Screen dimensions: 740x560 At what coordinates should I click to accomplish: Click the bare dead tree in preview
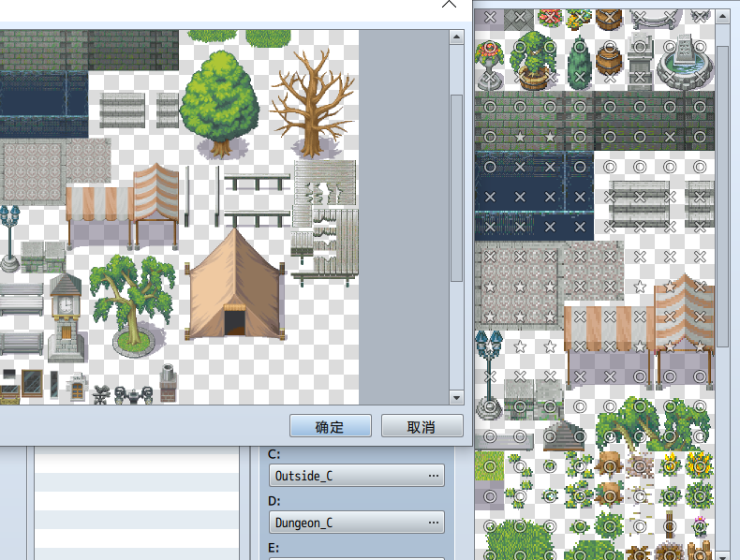pos(313,103)
